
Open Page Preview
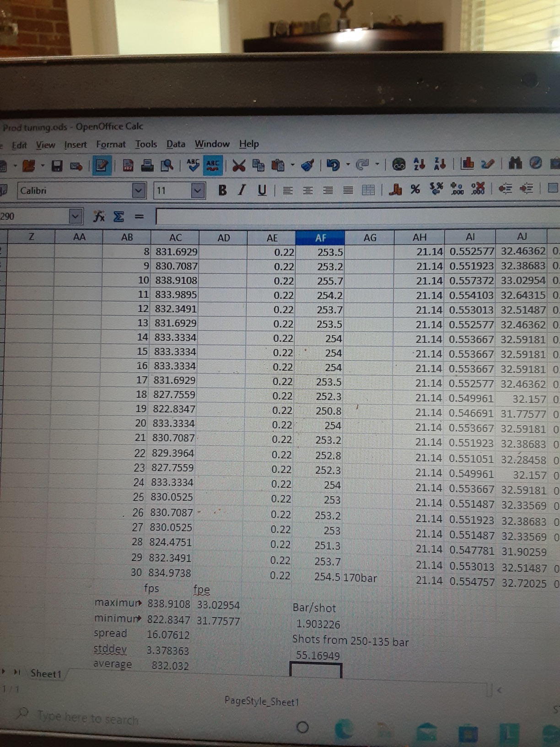pos(167,165)
